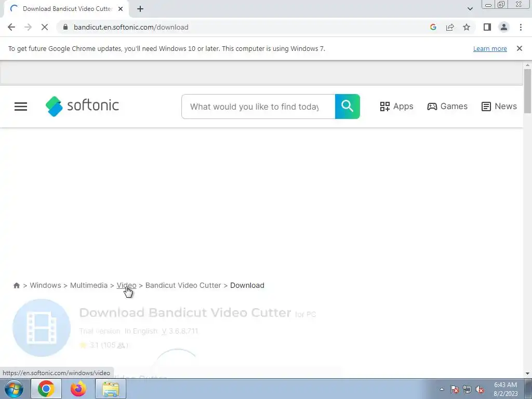Open the Games section
Screen dimensions: 532x399
tap(447, 107)
